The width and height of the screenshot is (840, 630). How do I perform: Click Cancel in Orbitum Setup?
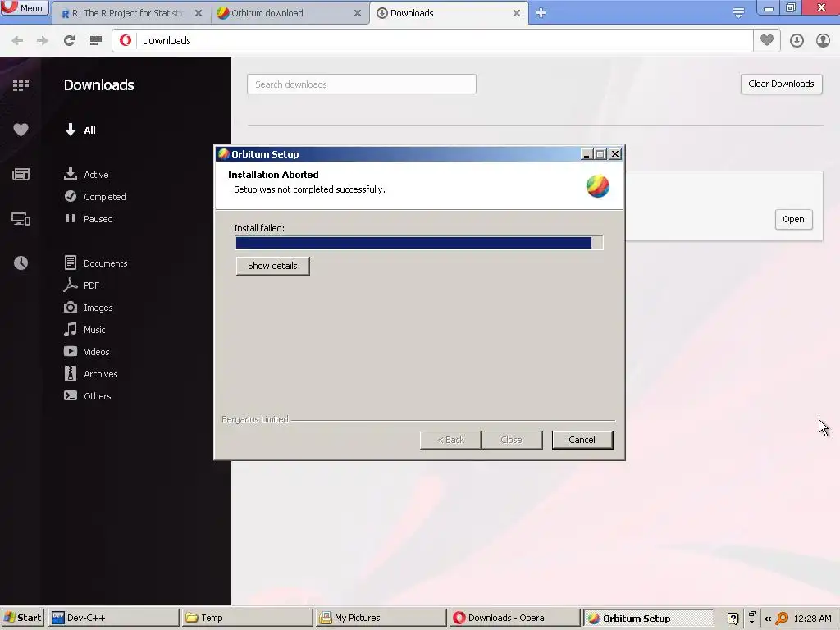[582, 440]
